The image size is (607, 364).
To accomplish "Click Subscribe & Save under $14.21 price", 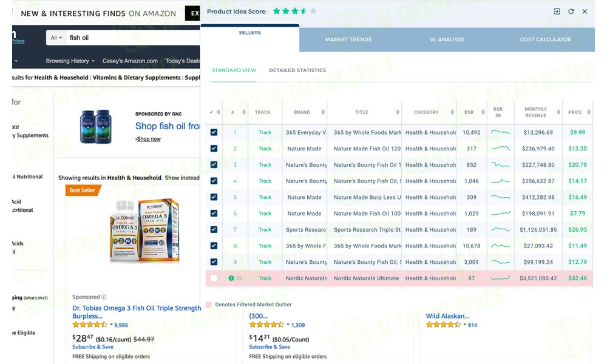I will [270, 347].
